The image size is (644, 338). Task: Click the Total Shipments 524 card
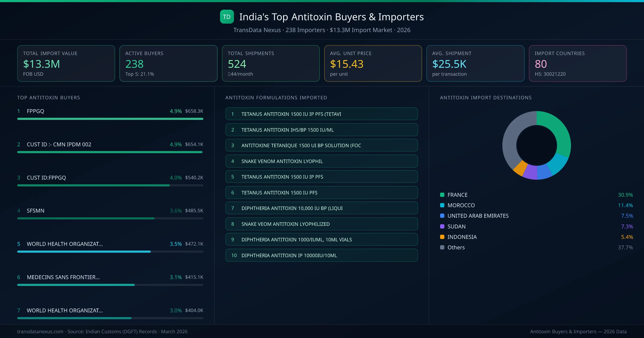click(270, 63)
